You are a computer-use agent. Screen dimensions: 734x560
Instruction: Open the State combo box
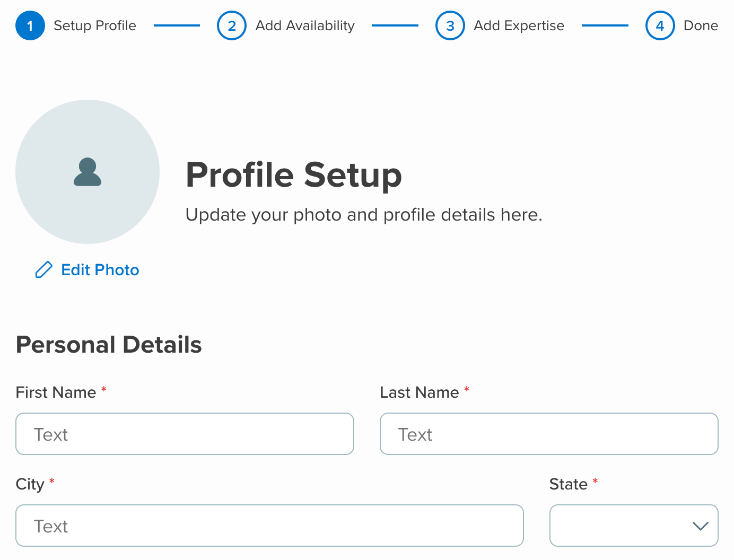point(634,526)
